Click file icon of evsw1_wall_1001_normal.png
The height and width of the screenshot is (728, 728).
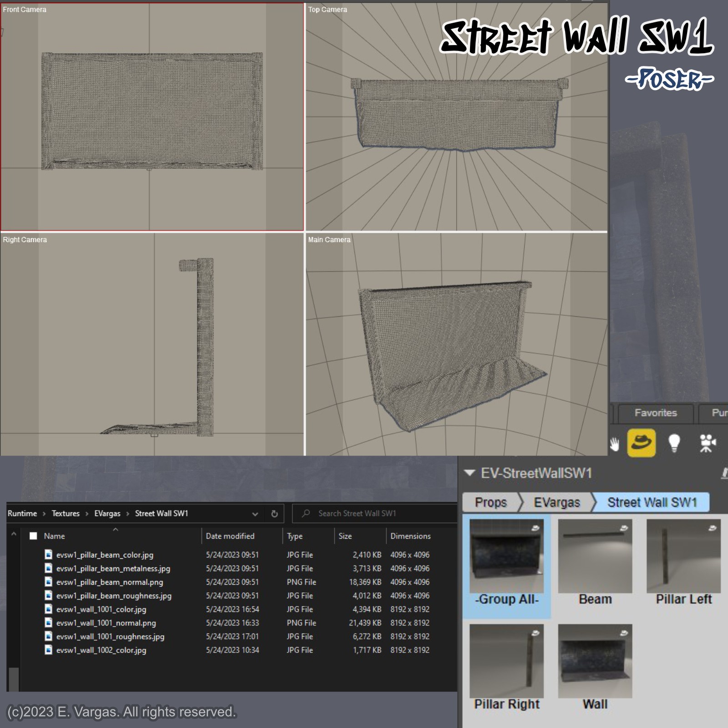click(49, 622)
